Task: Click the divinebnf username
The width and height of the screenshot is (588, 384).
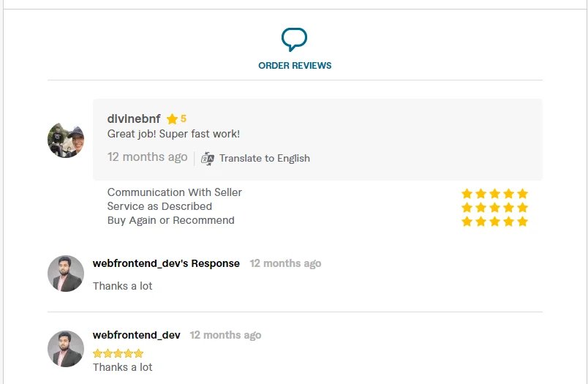Action: pyautogui.click(x=134, y=118)
